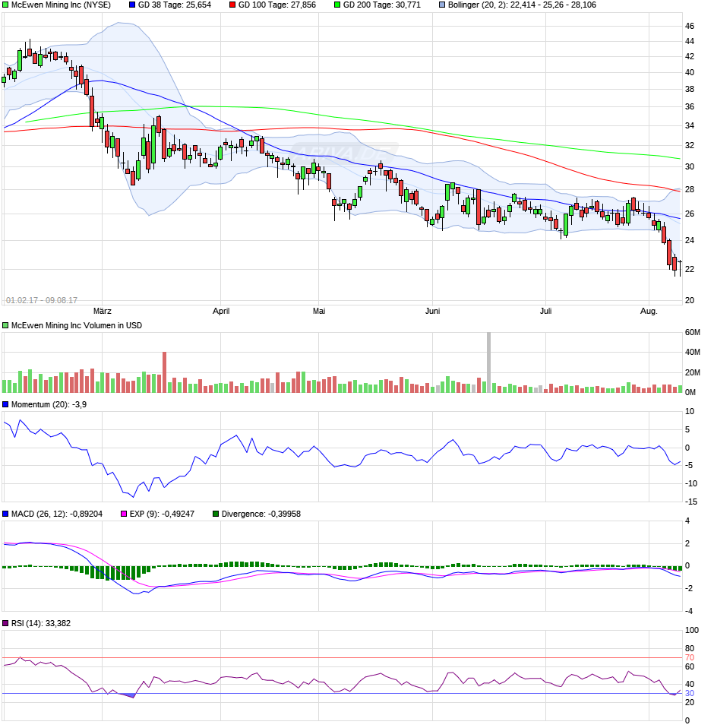This screenshot has height=728, width=714.
Task: Click the dark green Divergence legend swatch
Action: 216,514
